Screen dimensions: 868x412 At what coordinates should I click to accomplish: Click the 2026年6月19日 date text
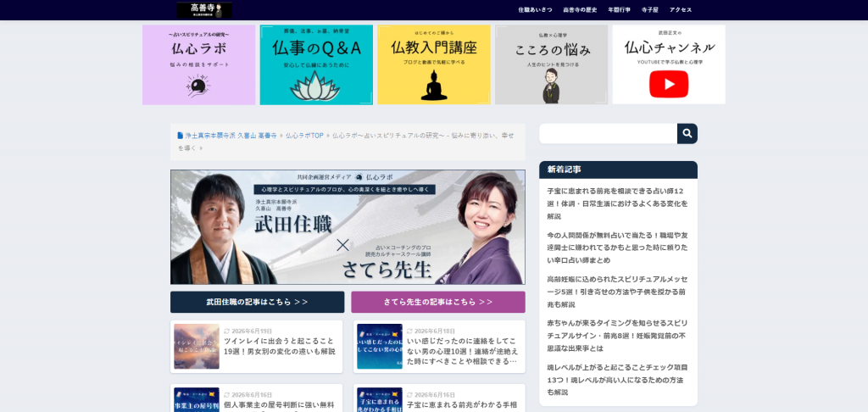[252, 331]
